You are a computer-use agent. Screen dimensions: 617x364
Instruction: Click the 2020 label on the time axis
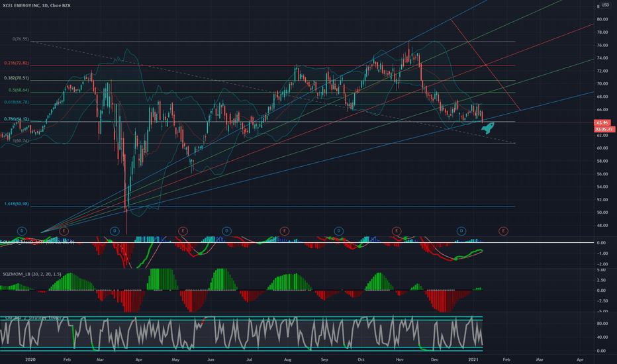pyautogui.click(x=30, y=359)
